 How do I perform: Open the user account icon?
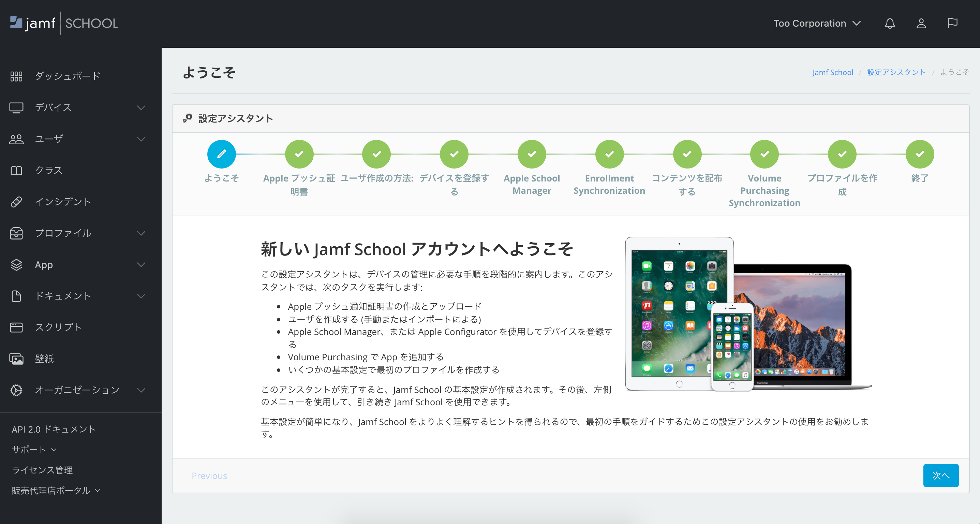coord(921,23)
